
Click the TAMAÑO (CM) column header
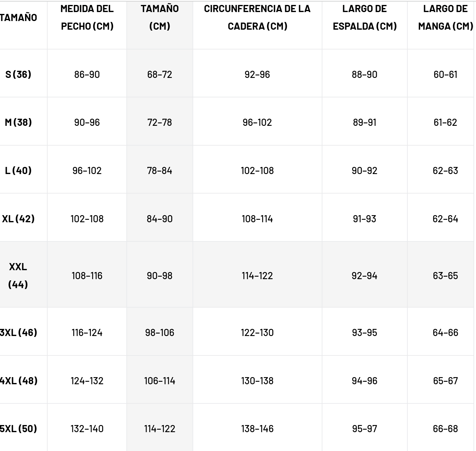coord(159,18)
